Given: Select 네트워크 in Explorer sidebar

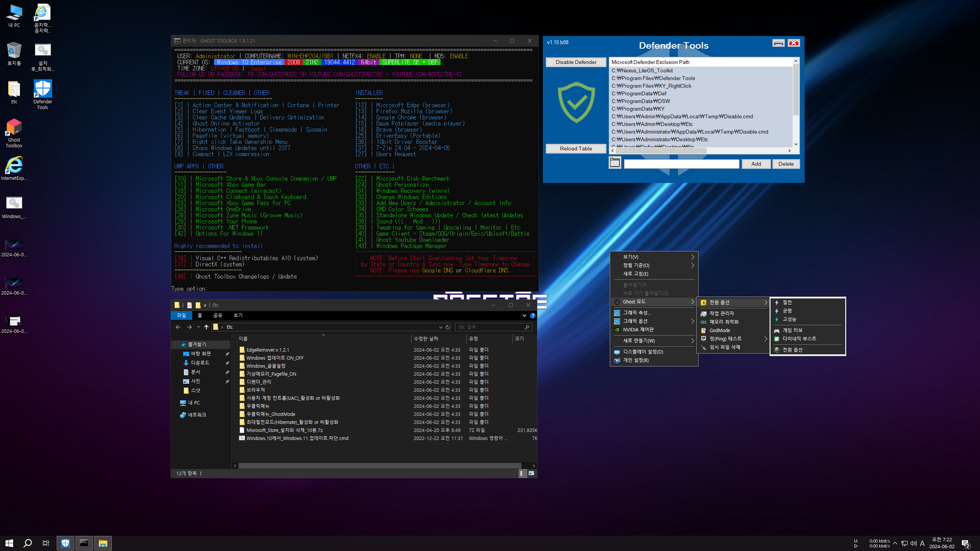Looking at the screenshot, I should (197, 415).
